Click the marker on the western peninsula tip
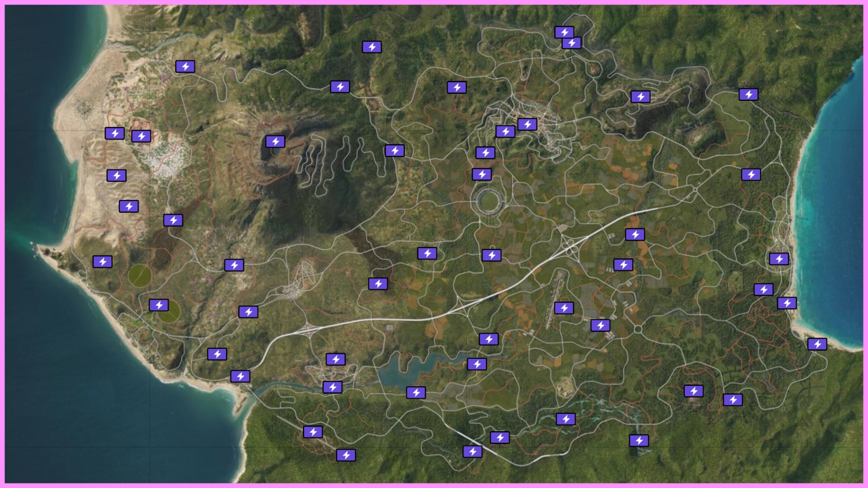868x488 pixels. (x=103, y=262)
